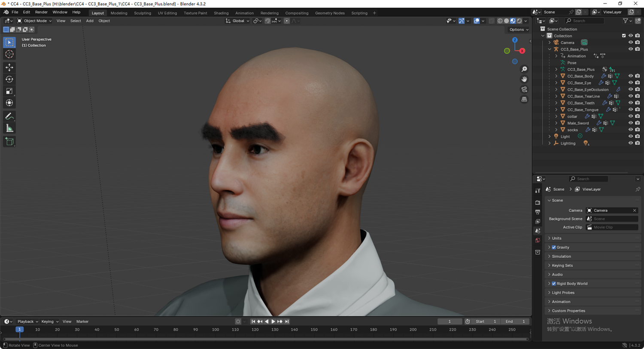Click the new collection icon in outliner
Screen dimensions: 644x349
tap(638, 21)
